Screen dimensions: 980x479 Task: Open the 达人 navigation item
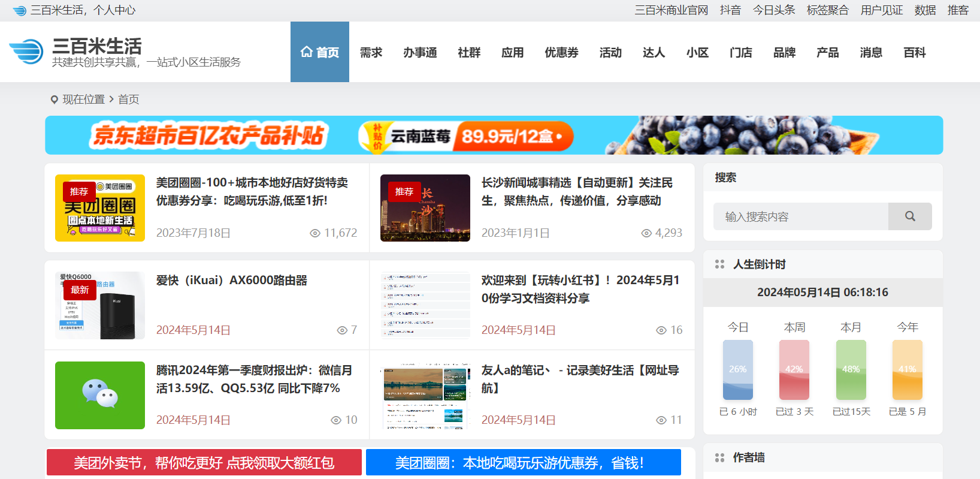(x=654, y=53)
